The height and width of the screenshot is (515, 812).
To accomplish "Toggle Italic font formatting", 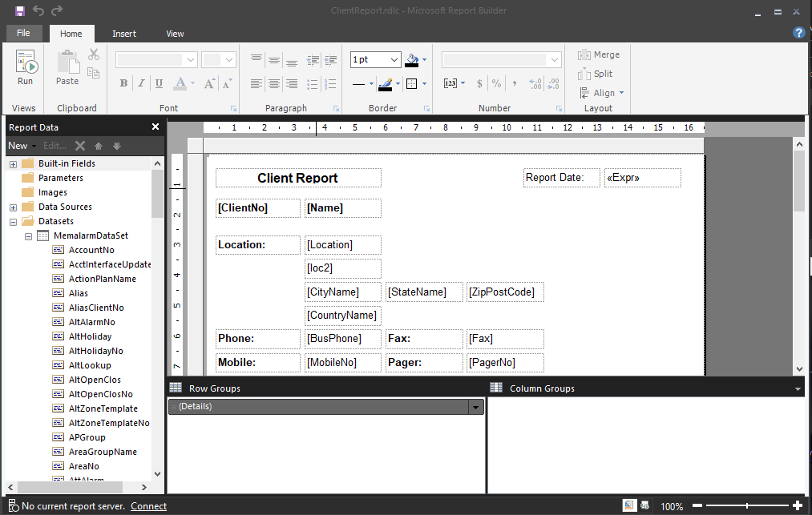I will (141, 83).
